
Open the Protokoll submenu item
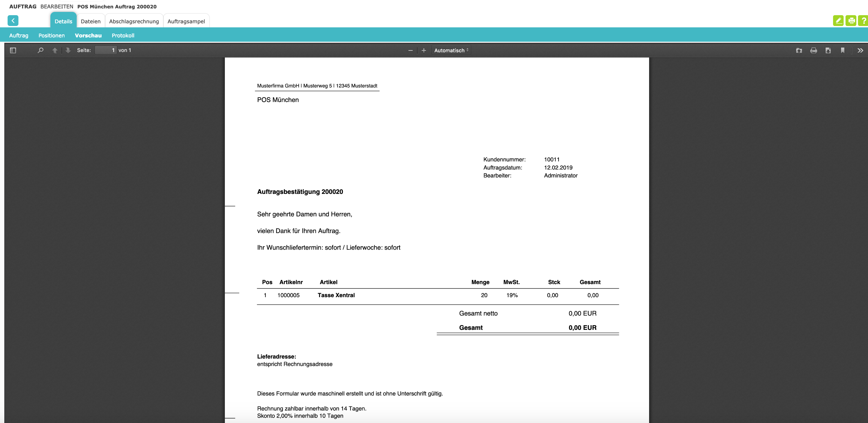(123, 35)
